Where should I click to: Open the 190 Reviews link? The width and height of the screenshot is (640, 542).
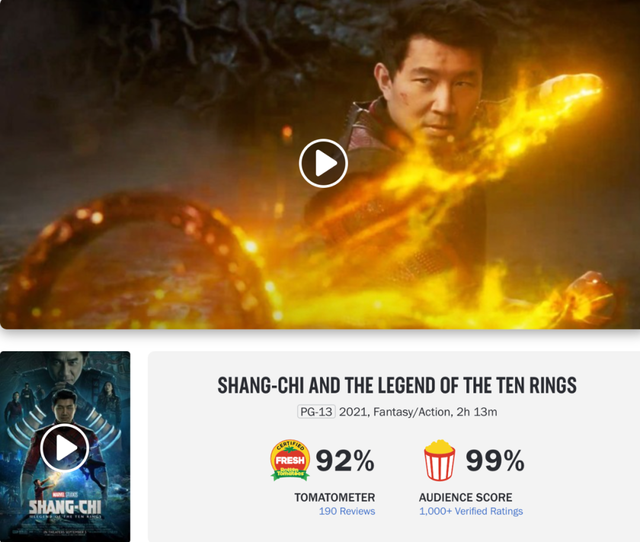click(x=347, y=511)
